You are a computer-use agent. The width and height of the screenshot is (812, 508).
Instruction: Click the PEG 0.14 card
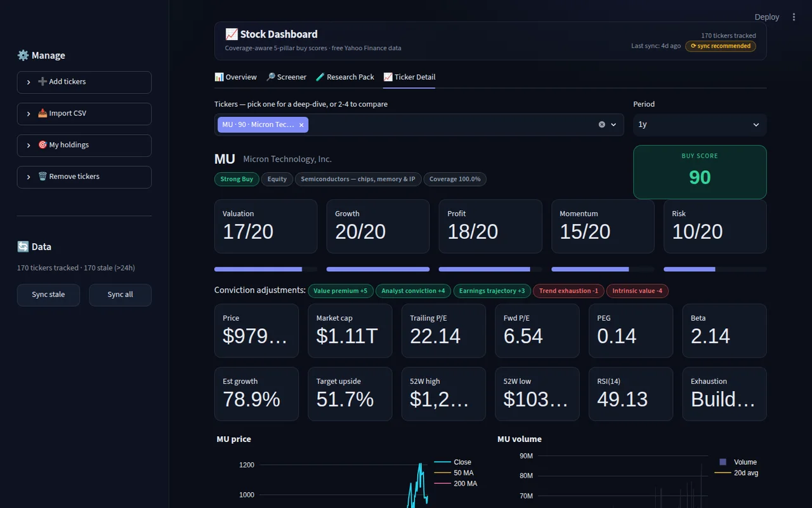tap(631, 331)
